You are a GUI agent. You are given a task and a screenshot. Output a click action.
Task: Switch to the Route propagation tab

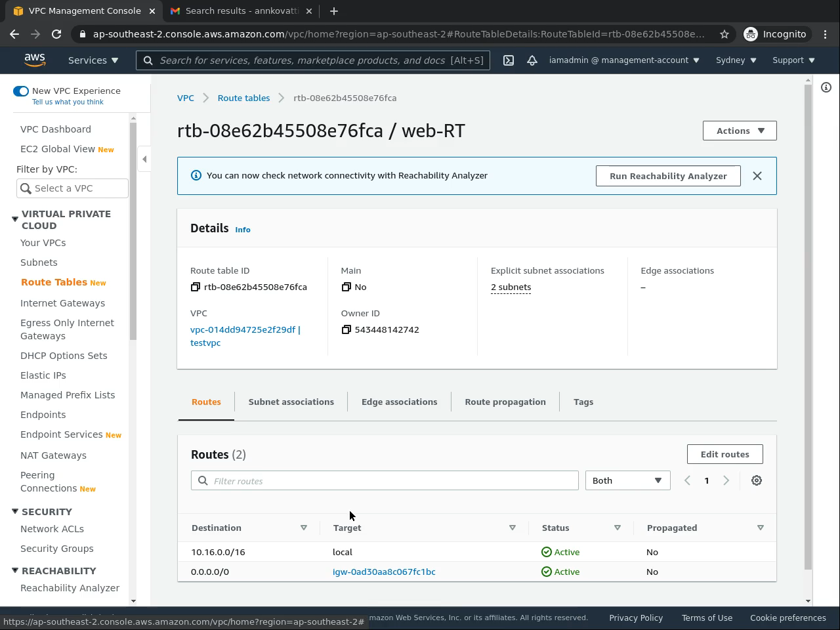point(505,402)
